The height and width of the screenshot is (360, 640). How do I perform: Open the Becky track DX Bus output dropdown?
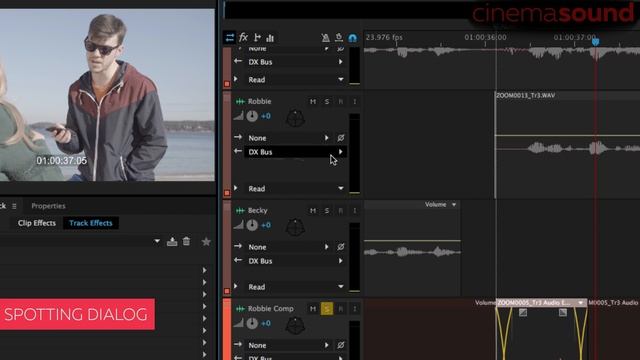(x=295, y=261)
